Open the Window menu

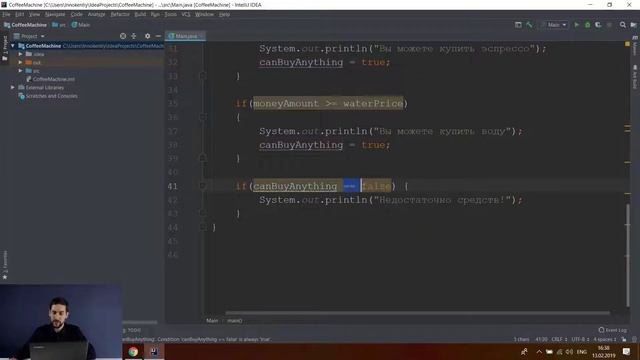coord(204,14)
